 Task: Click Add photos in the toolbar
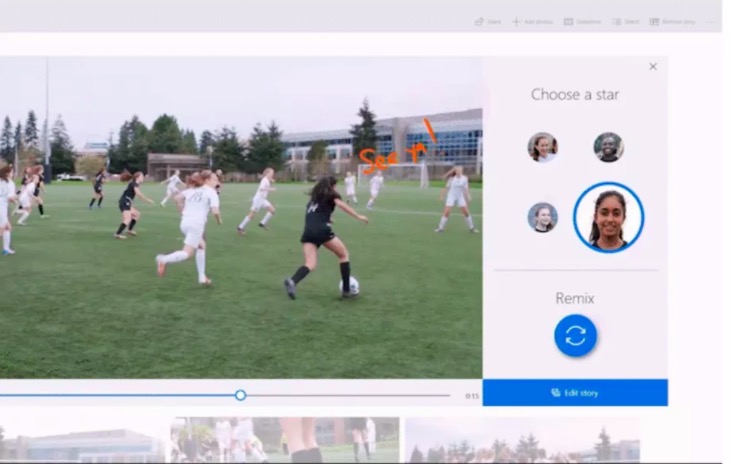pyautogui.click(x=532, y=21)
